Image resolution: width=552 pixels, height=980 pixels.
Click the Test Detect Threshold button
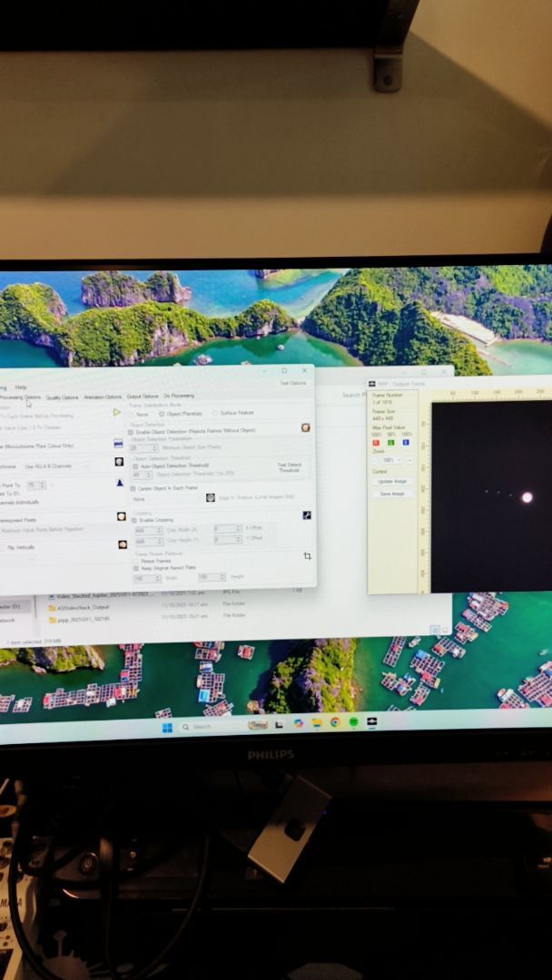coord(289,467)
